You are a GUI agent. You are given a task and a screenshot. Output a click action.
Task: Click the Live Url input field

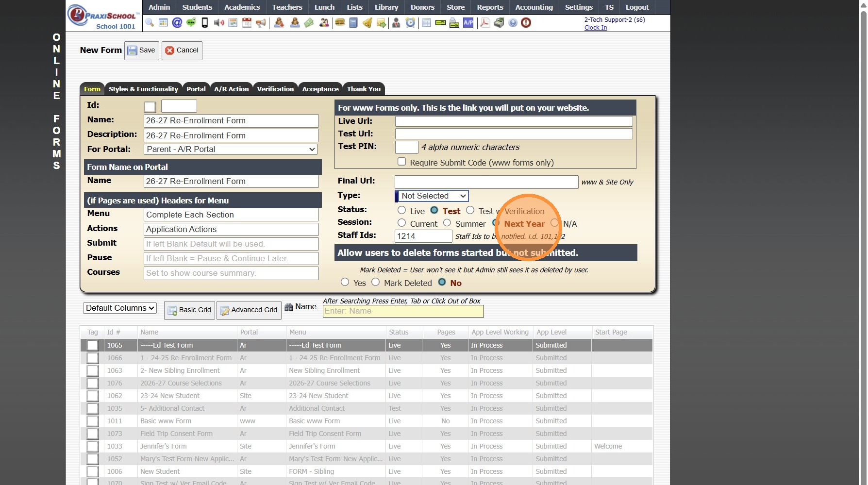pos(514,121)
